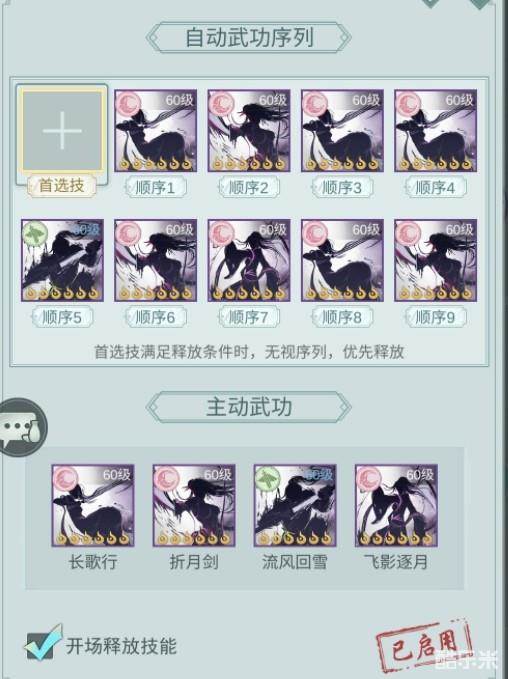This screenshot has height=679, width=508.
Task: Open the chat bubble on left edge
Action: pyautogui.click(x=21, y=427)
